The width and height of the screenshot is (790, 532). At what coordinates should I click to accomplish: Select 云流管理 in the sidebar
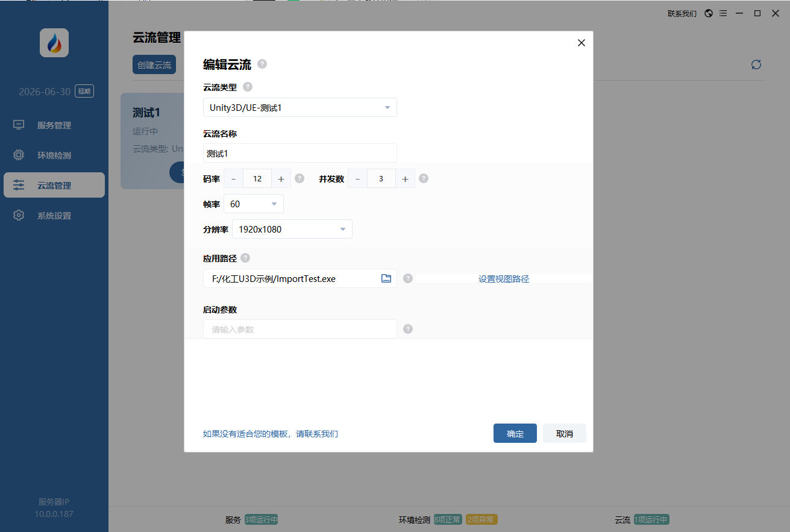pos(54,185)
